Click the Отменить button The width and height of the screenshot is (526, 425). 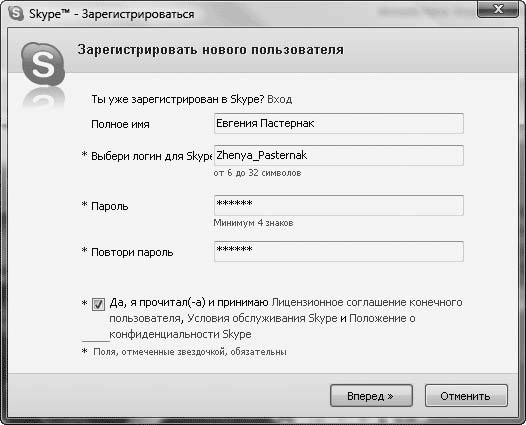(x=466, y=396)
